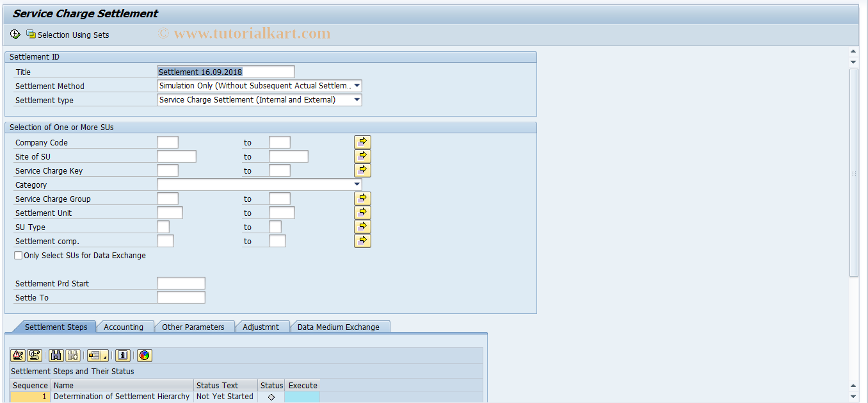Click the Service Charge Group to field

[280, 199]
